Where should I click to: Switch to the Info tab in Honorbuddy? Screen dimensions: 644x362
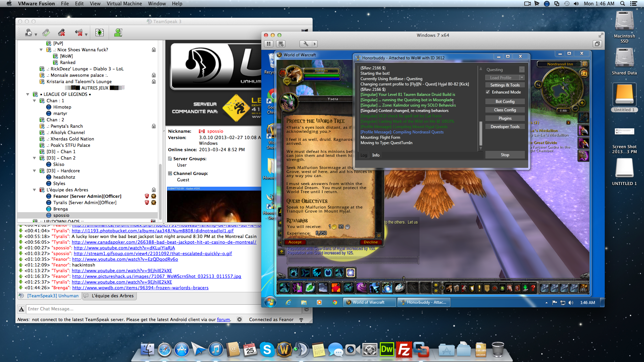(x=376, y=155)
